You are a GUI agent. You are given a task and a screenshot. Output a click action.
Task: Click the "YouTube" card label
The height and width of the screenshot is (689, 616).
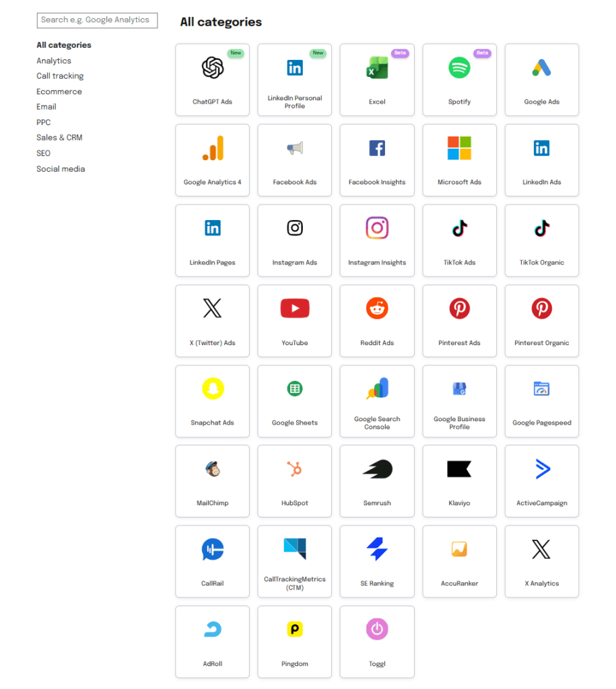pos(295,342)
